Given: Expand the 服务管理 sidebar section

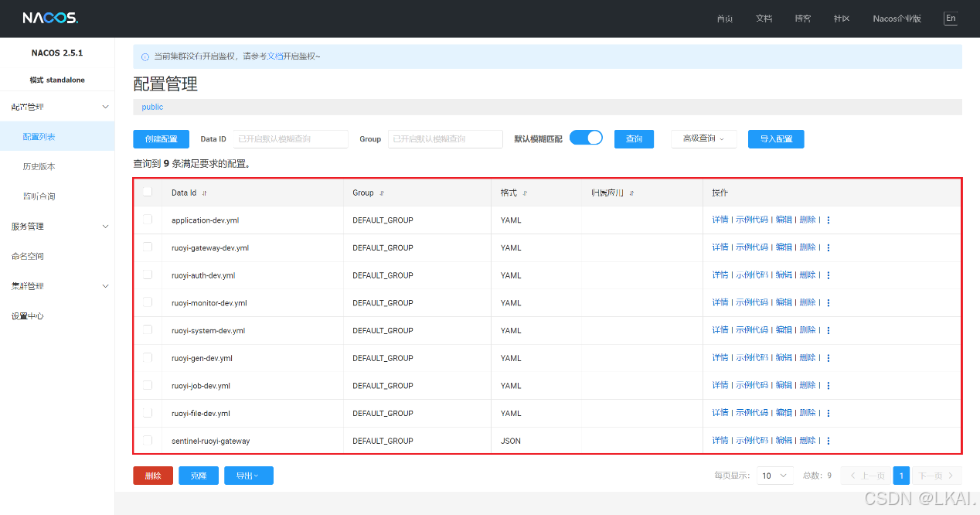Looking at the screenshot, I should tap(57, 227).
